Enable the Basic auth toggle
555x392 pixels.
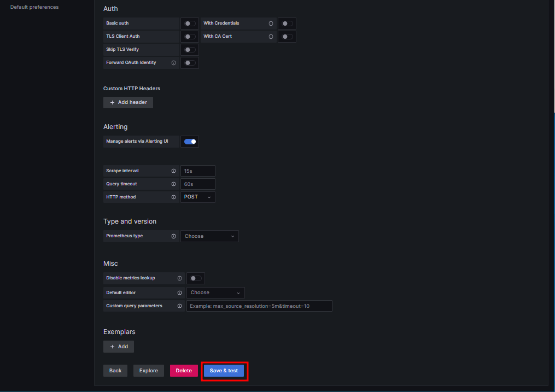[190, 24]
